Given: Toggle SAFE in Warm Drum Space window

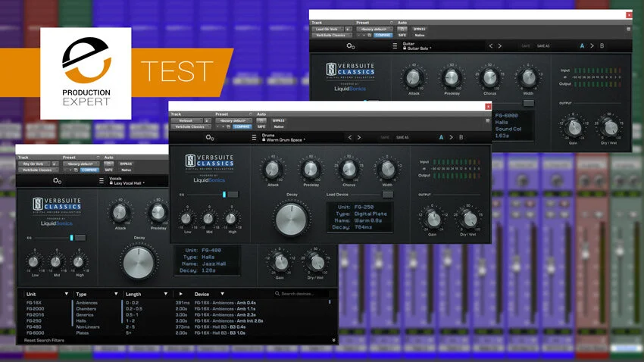Looking at the screenshot, I should 261,126.
